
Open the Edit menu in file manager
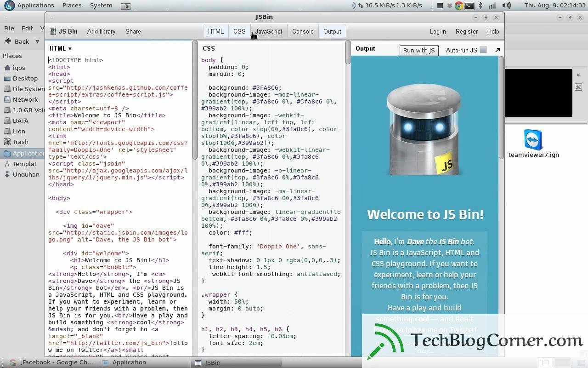click(x=27, y=28)
